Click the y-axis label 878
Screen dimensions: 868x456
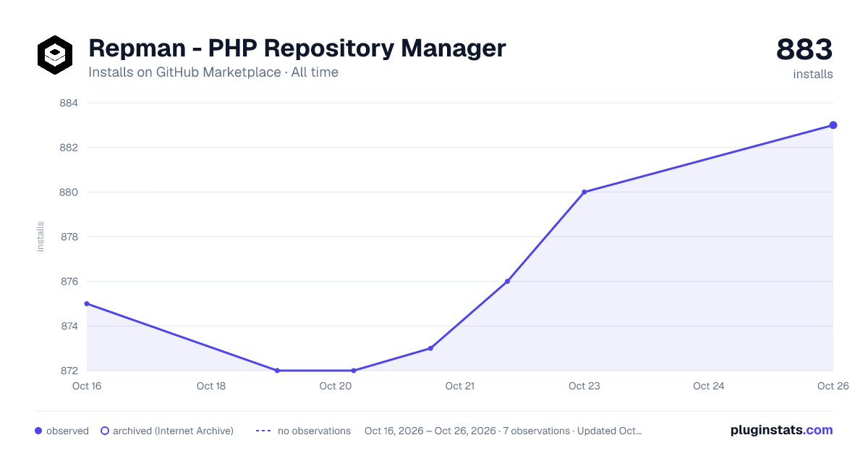point(68,237)
